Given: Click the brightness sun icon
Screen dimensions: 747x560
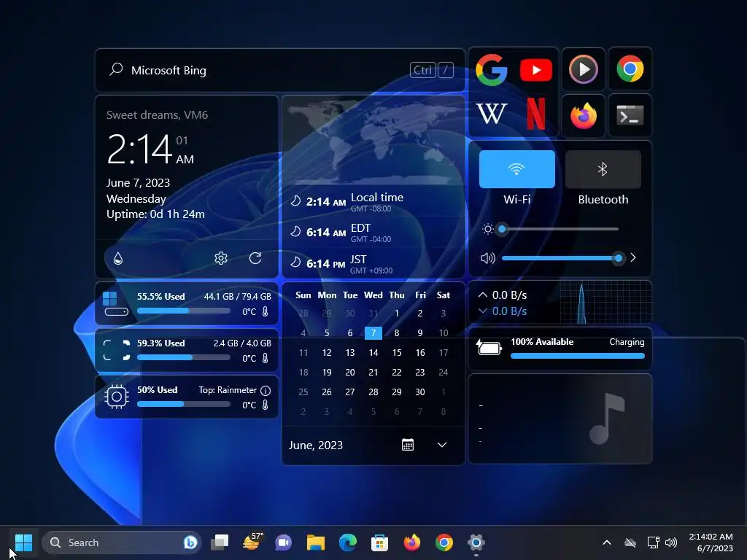Looking at the screenshot, I should [487, 229].
